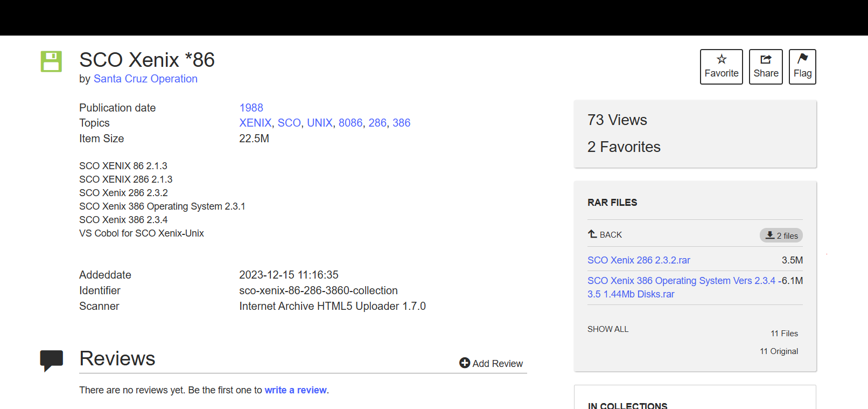
Task: Select 'Internet Archive HTML5 Uploader 1.7.0' text
Action: (x=332, y=306)
